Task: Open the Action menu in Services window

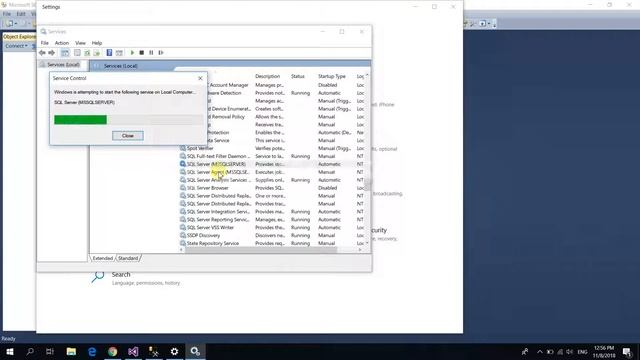Action: (x=62, y=43)
